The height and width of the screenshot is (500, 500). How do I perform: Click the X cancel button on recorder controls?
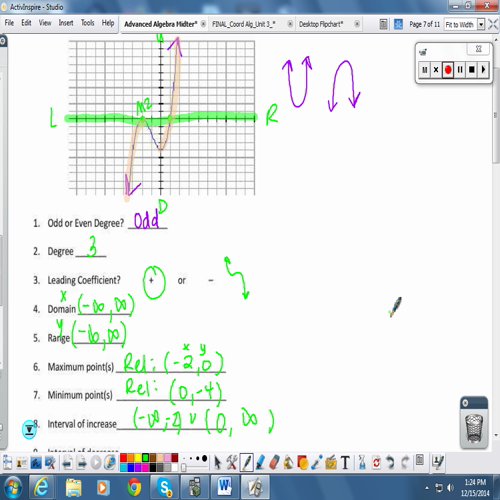tap(436, 70)
